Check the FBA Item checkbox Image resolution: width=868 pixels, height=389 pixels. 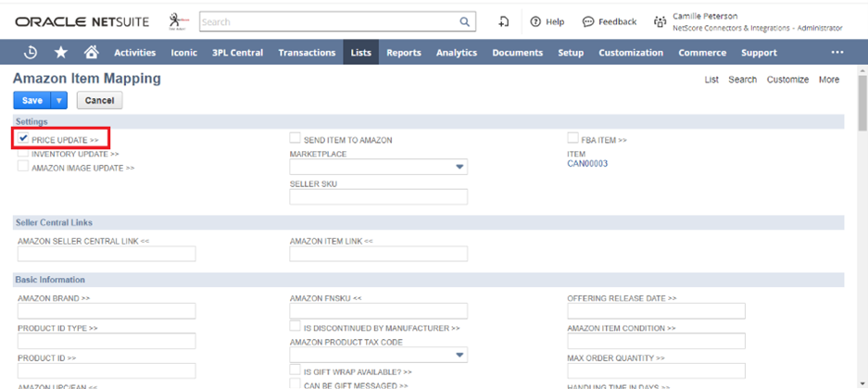tap(572, 138)
